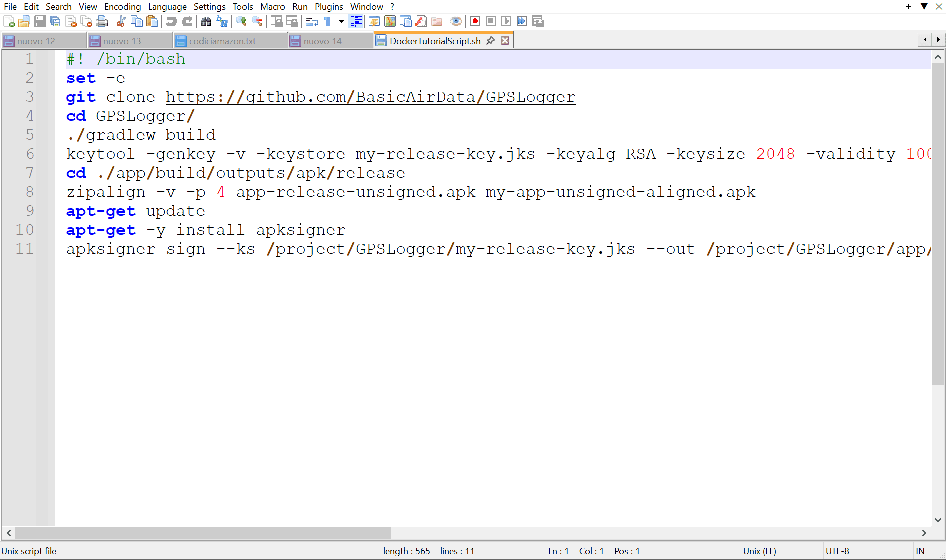Viewport: 946px width, 560px height.
Task: Start recording a macro
Action: pos(474,21)
